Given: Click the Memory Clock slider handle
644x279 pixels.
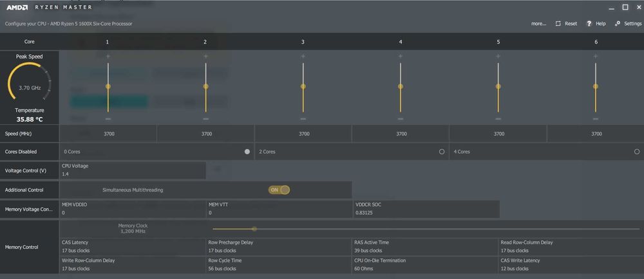Looking at the screenshot, I should 254,229.
